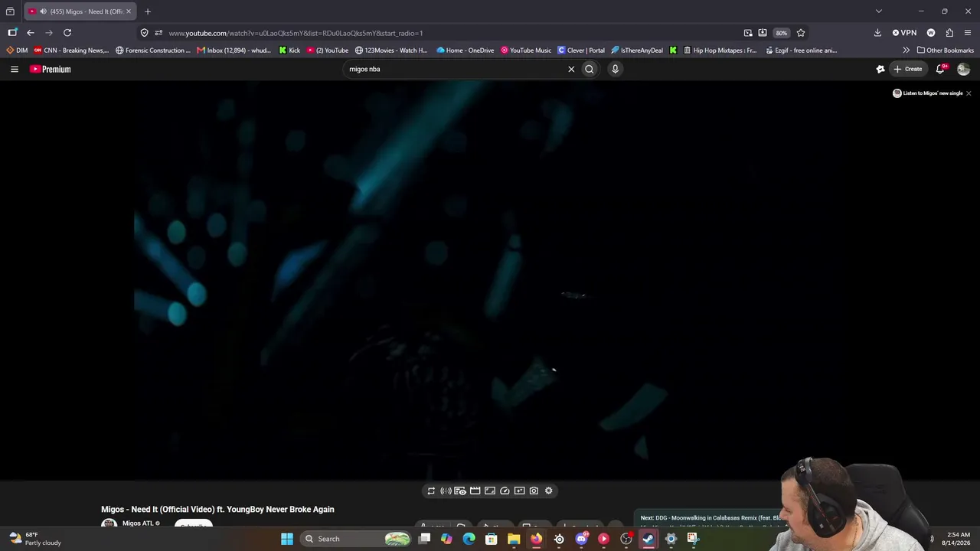Click the Windows taskbar Search box
The height and width of the screenshot is (551, 980).
point(357,539)
